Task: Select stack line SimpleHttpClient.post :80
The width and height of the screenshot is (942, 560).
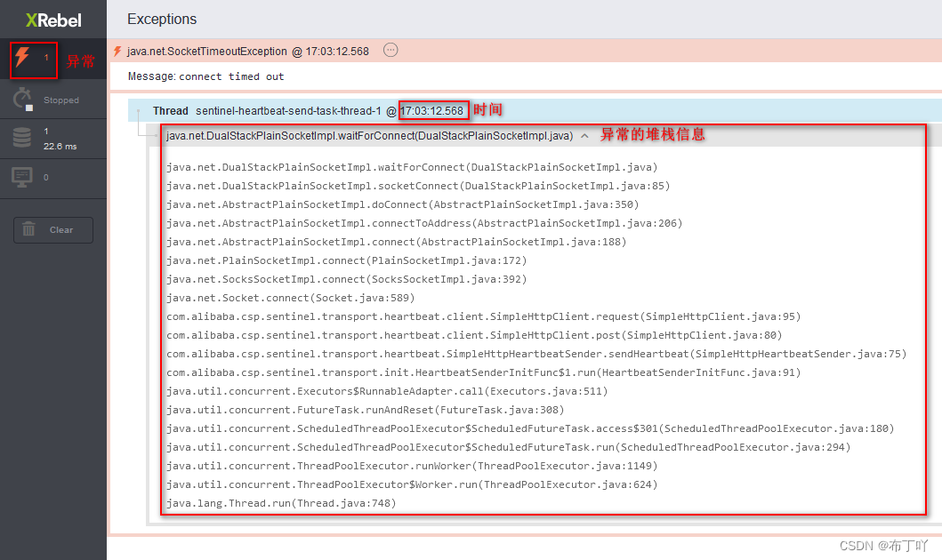Action: (x=475, y=335)
